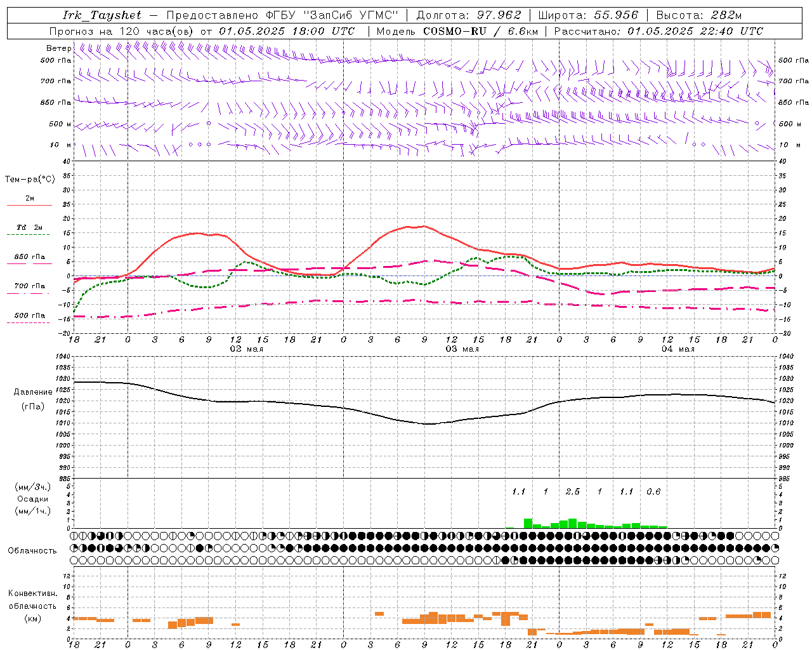The height and width of the screenshot is (650, 812).
Task: Click the Тем-ра(°C) panel label
Action: [x=30, y=180]
